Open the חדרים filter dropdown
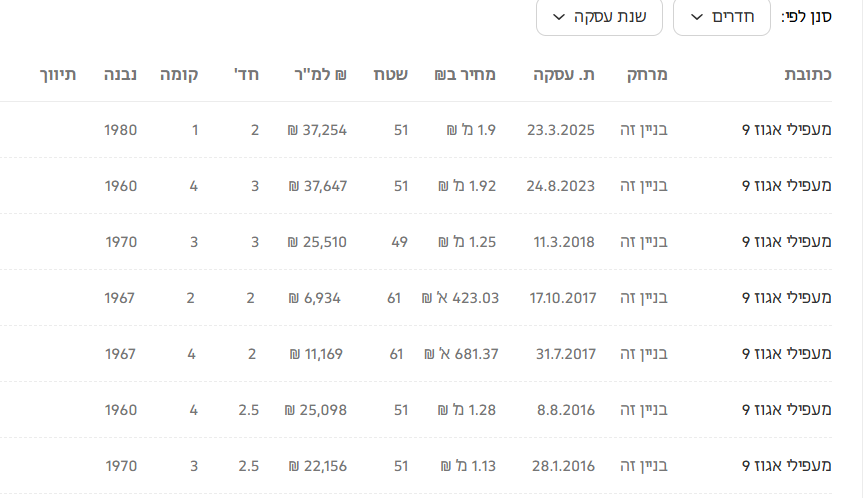Screen dimensions: 868x498 (x=721, y=17)
